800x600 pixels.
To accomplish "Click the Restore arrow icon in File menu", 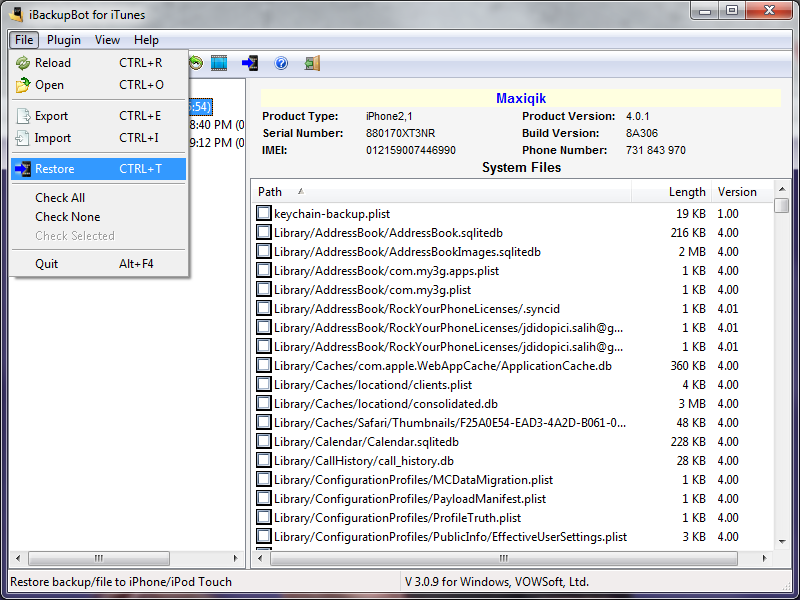I will (x=23, y=169).
